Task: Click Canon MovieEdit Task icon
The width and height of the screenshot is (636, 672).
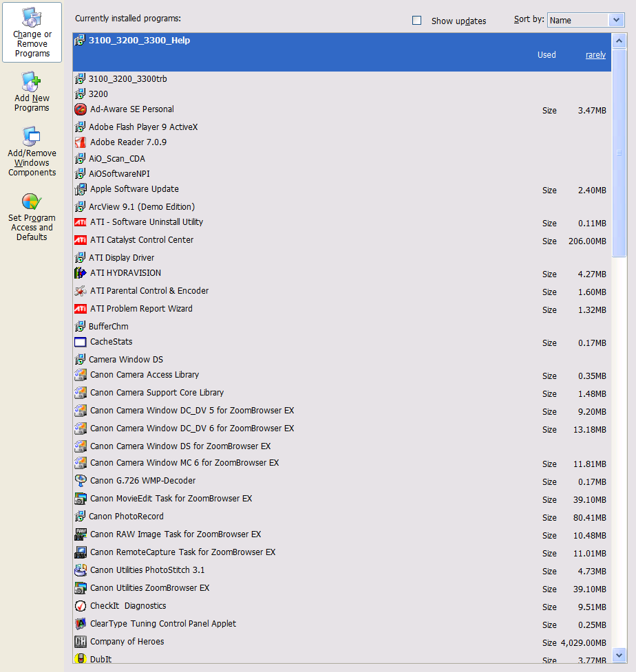Action: pyautogui.click(x=81, y=499)
